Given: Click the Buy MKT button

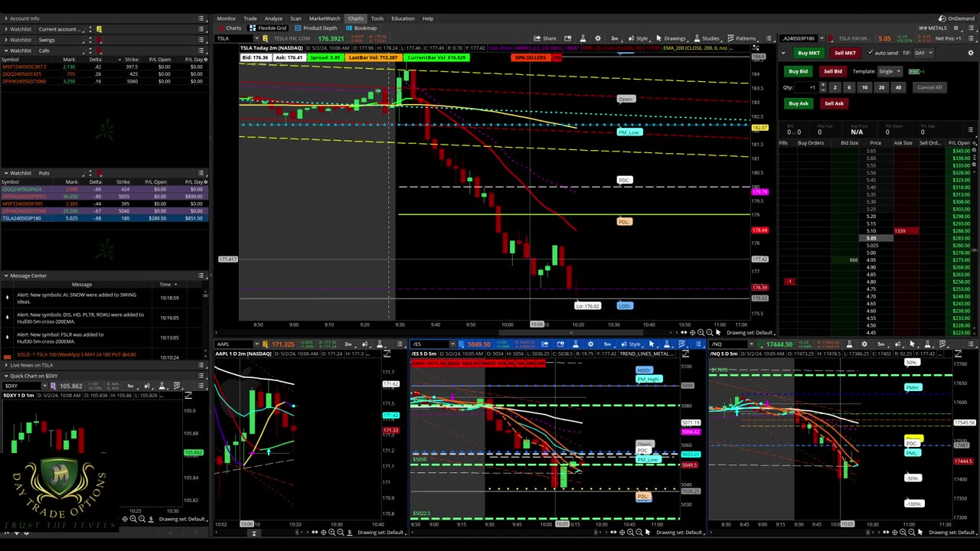Looking at the screenshot, I should [808, 53].
